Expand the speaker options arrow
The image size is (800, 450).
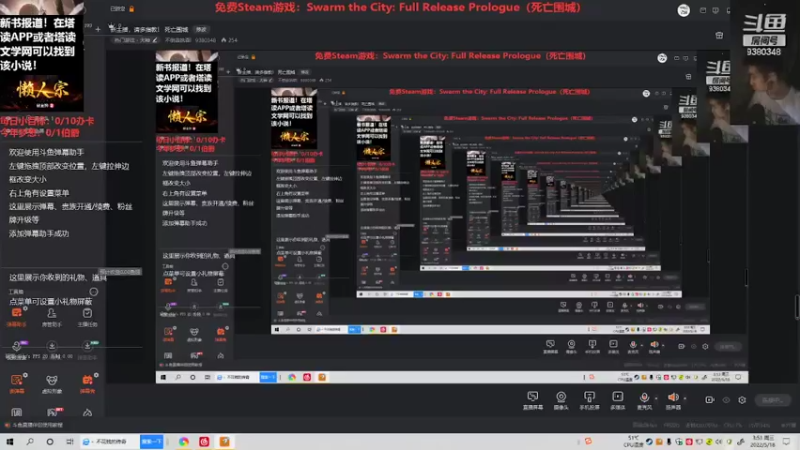(x=685, y=398)
